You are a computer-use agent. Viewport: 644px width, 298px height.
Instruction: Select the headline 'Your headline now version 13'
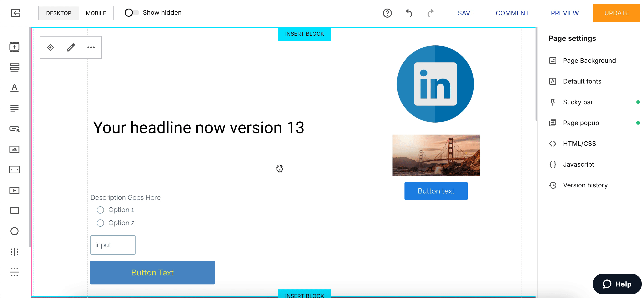pos(198,128)
